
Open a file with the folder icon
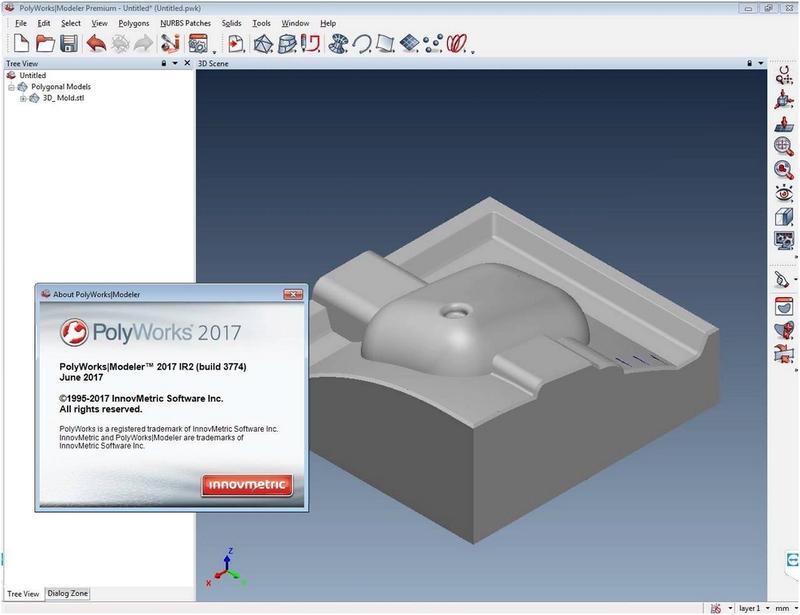pos(45,43)
